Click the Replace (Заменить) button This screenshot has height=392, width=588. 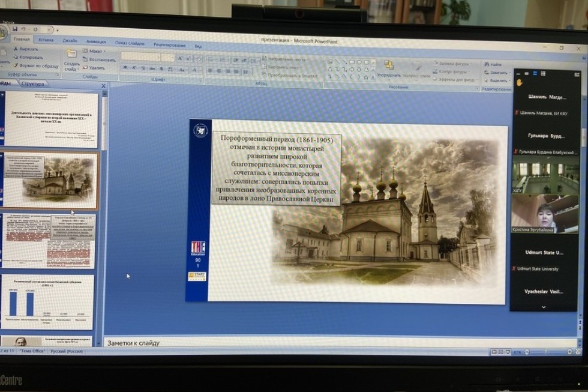(498, 72)
